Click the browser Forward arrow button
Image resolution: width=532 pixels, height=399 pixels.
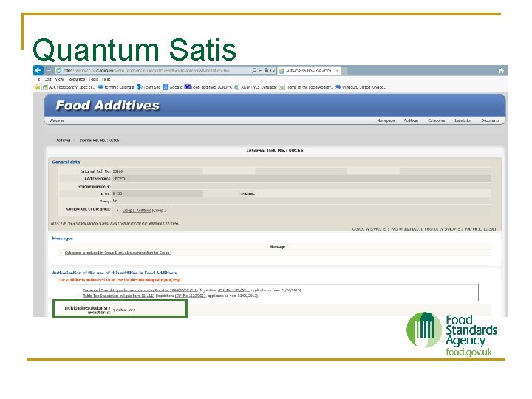coord(49,71)
